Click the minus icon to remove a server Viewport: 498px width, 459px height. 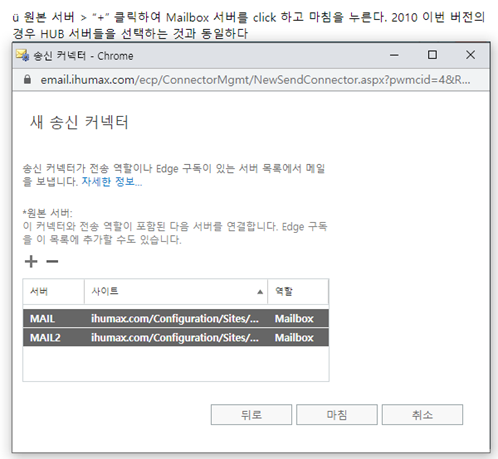click(x=52, y=261)
